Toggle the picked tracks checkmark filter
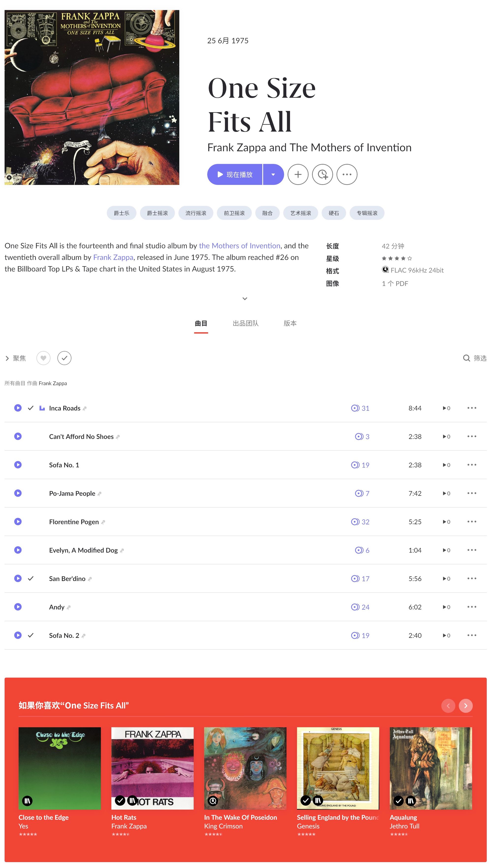The height and width of the screenshot is (868, 492). pyautogui.click(x=64, y=358)
